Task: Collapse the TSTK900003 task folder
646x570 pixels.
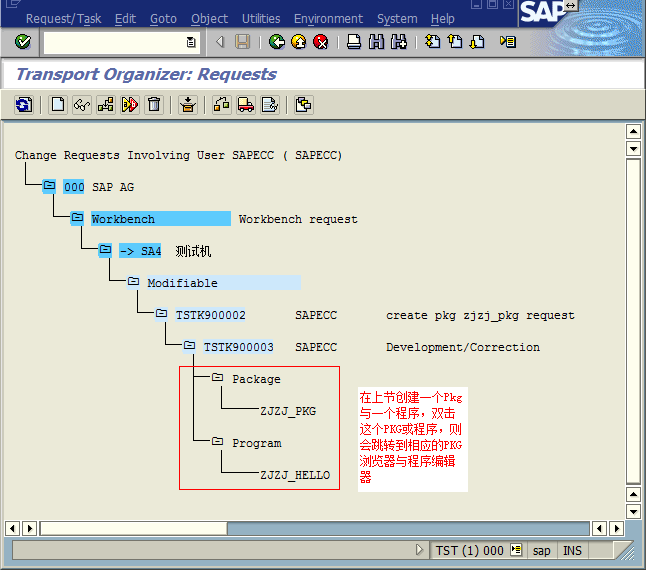Action: click(x=189, y=346)
